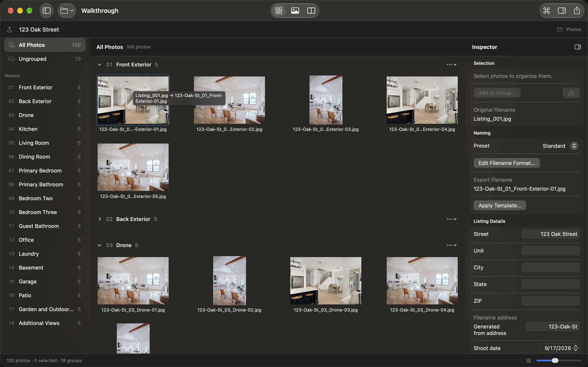Viewport: 588px width, 367px height.
Task: Switch to single photo view
Action: pyautogui.click(x=295, y=11)
